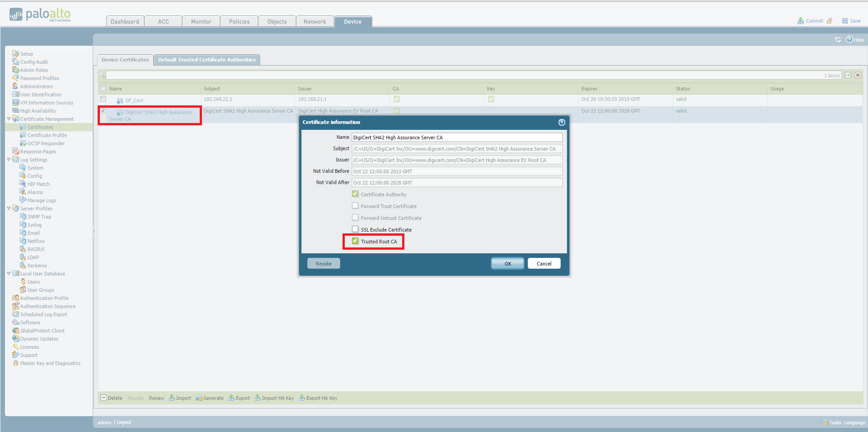Click the Certificate Authority checkbox

point(355,194)
